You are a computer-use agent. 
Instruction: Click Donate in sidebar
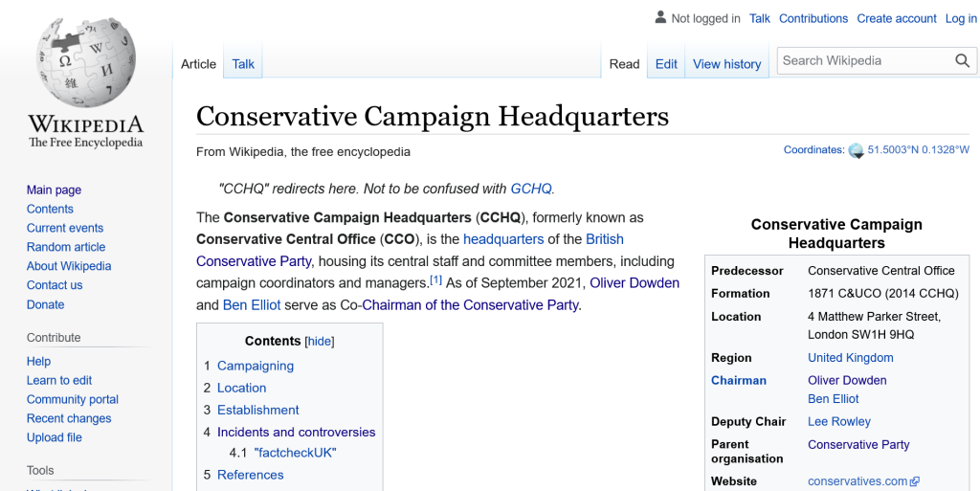click(x=45, y=305)
